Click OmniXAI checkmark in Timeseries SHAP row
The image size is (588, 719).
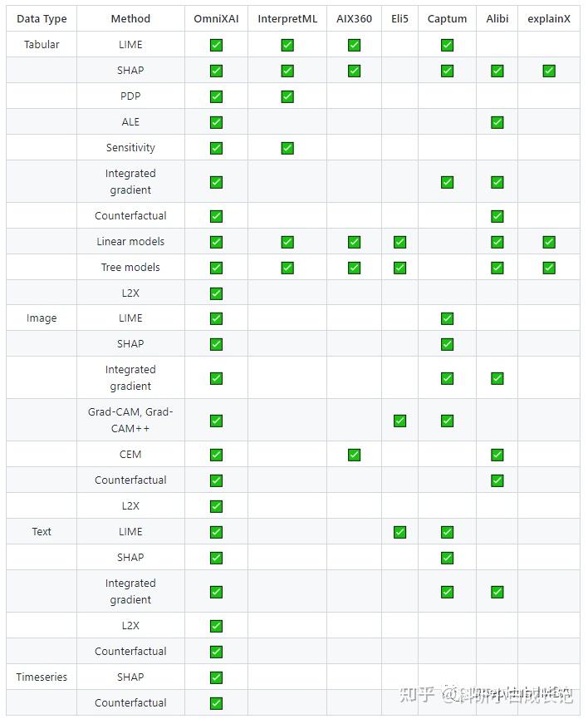click(x=216, y=677)
